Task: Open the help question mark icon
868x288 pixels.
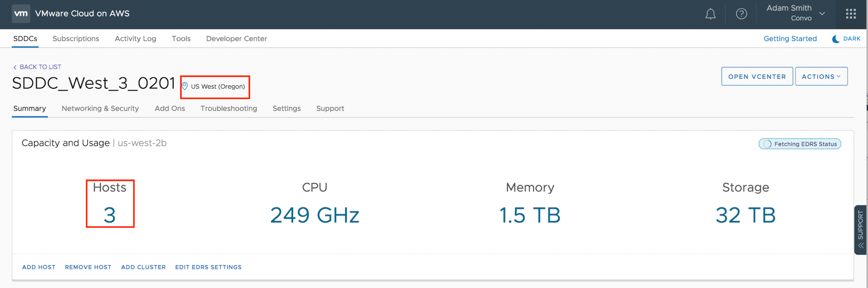Action: [x=741, y=14]
